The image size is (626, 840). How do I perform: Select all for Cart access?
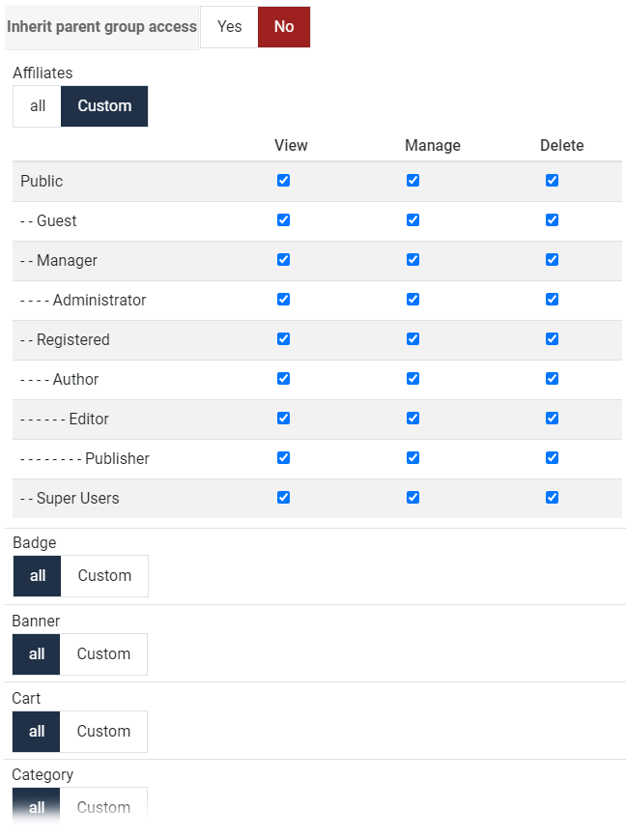tap(36, 731)
